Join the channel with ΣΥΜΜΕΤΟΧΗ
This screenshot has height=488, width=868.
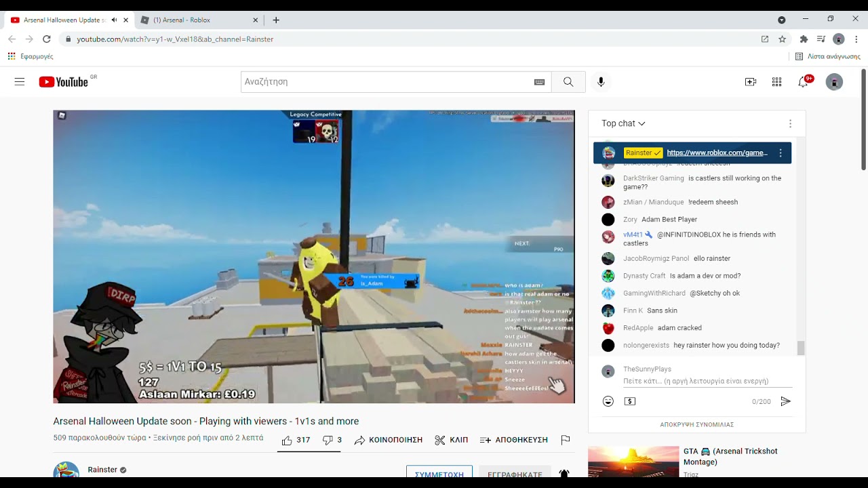439,472
